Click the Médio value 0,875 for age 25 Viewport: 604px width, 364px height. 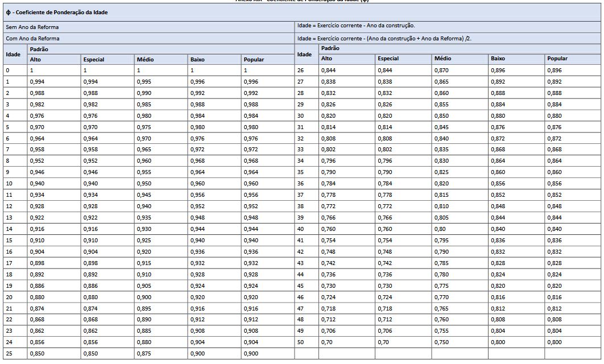(143, 354)
